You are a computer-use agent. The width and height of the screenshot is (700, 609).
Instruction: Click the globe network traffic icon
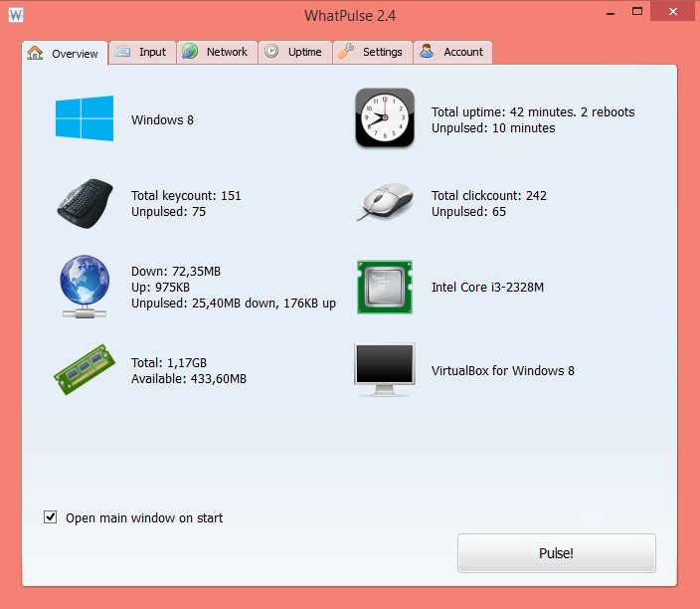coord(85,287)
